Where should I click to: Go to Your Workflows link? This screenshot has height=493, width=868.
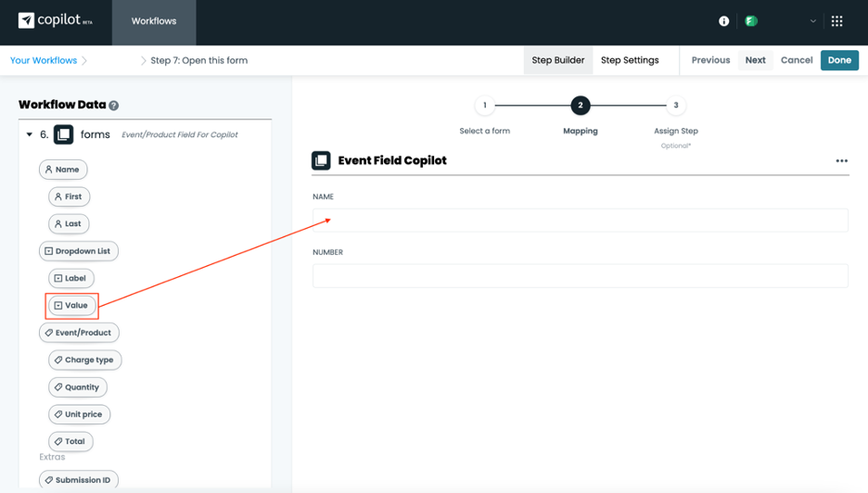click(44, 60)
